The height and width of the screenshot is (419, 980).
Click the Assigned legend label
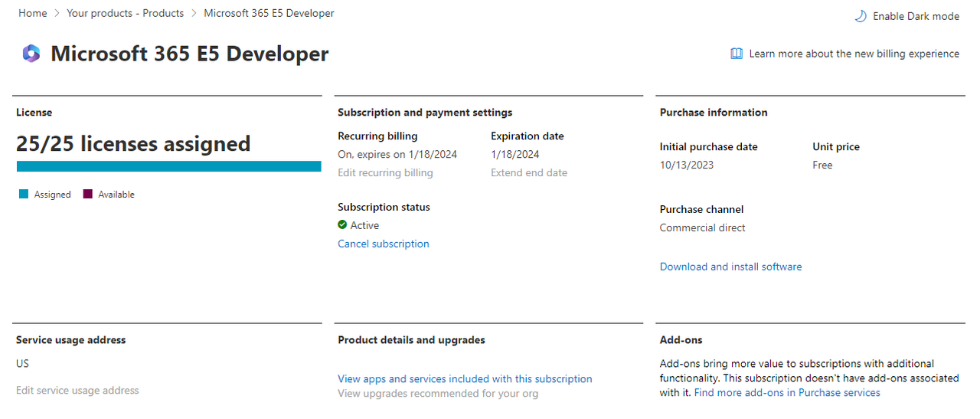53,195
